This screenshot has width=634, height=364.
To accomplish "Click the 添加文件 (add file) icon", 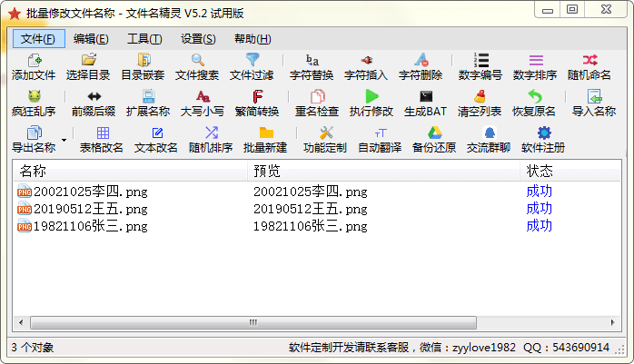I will 35,60.
